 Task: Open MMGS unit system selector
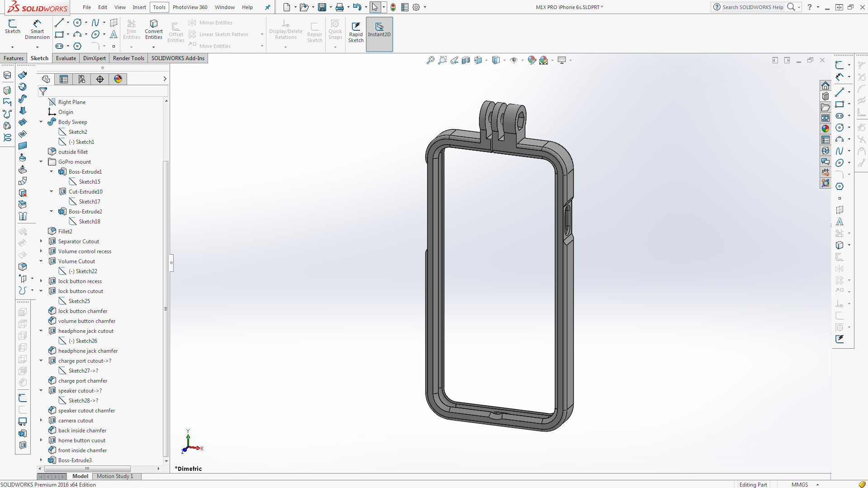804,484
